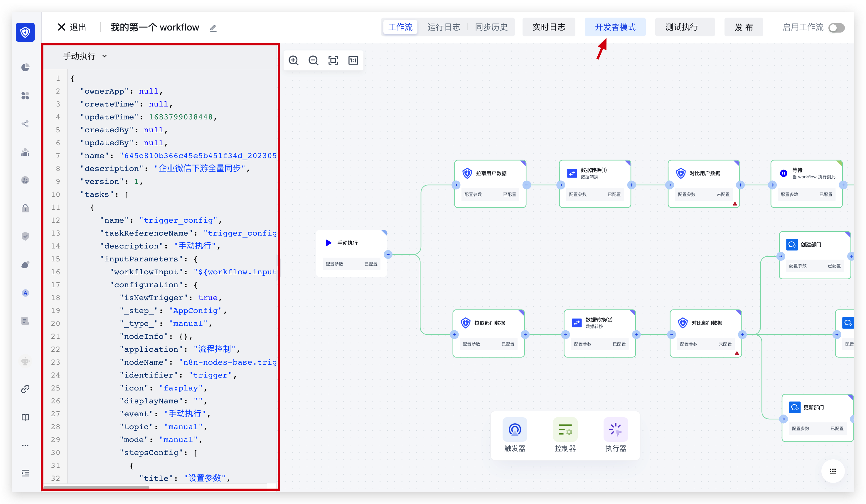Image resolution: width=866 pixels, height=504 pixels.
Task: Reset canvas zoom with 1:1 icon
Action: 353,61
